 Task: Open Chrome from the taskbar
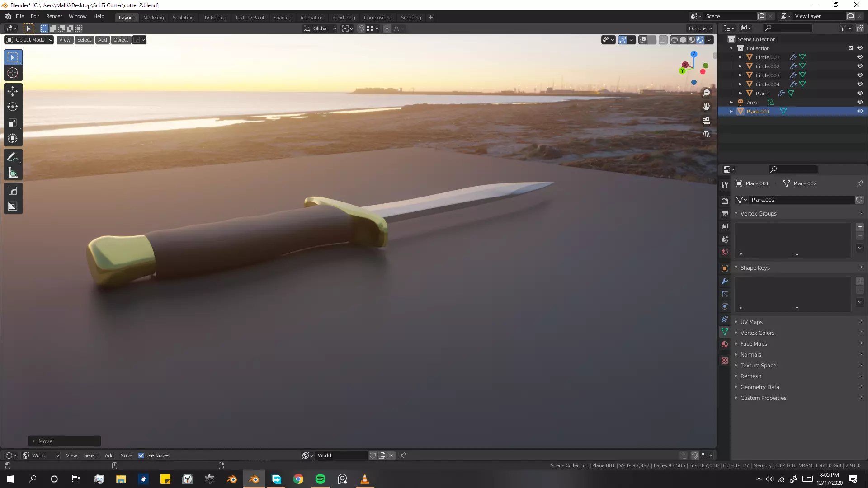[x=298, y=479]
